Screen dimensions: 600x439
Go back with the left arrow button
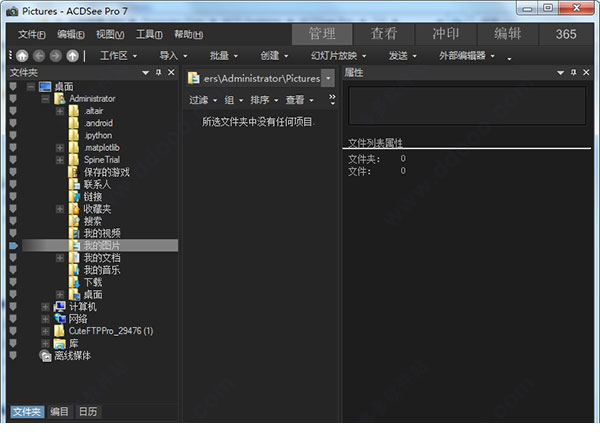(39, 56)
